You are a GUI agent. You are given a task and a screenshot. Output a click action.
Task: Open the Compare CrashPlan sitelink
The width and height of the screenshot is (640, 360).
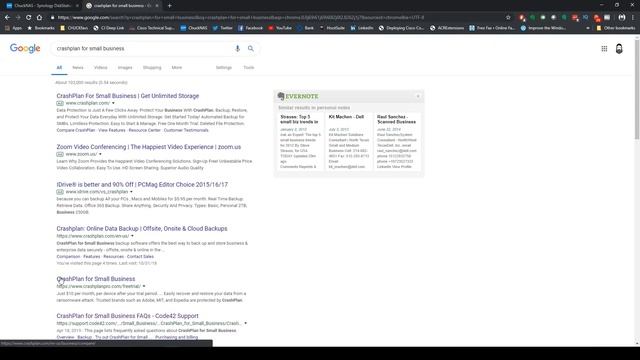point(76,130)
